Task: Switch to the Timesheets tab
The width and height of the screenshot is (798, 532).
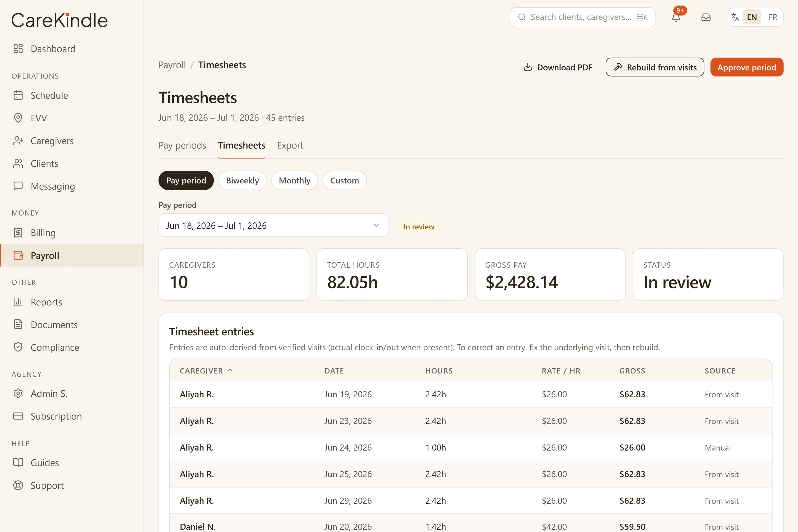Action: pyautogui.click(x=241, y=145)
